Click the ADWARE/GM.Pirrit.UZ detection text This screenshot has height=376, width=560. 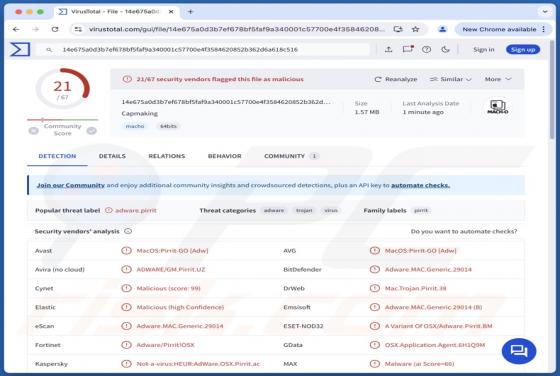pyautogui.click(x=171, y=270)
